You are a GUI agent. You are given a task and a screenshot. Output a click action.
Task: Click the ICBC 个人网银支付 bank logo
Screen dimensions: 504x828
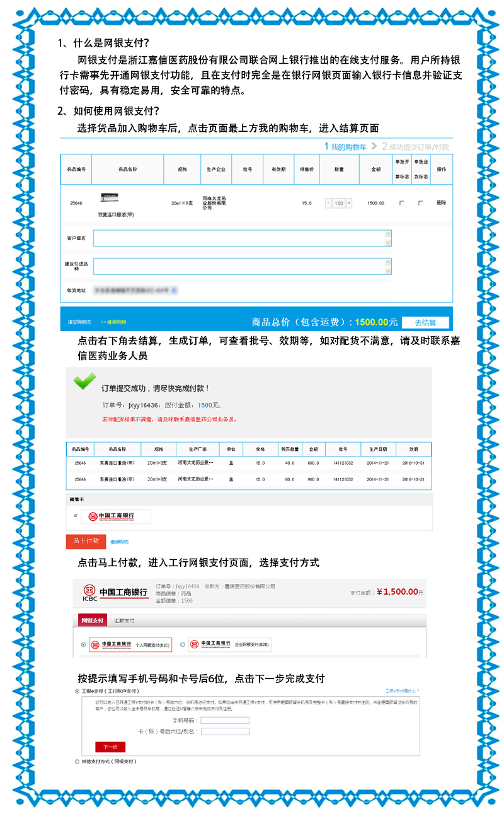click(x=130, y=644)
